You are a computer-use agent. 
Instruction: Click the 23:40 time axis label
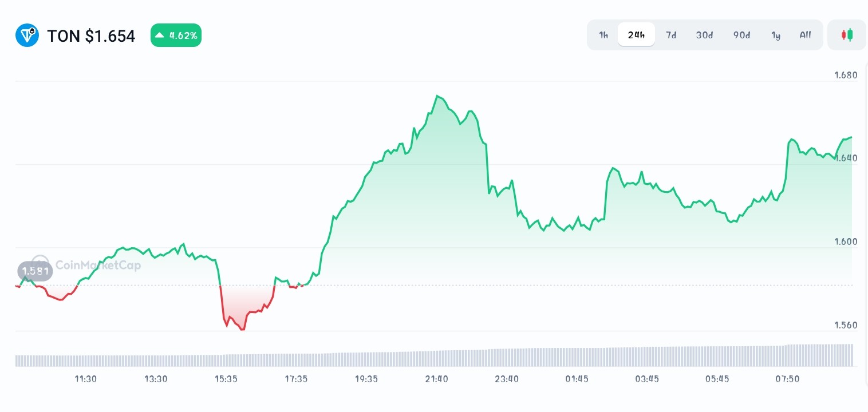507,379
